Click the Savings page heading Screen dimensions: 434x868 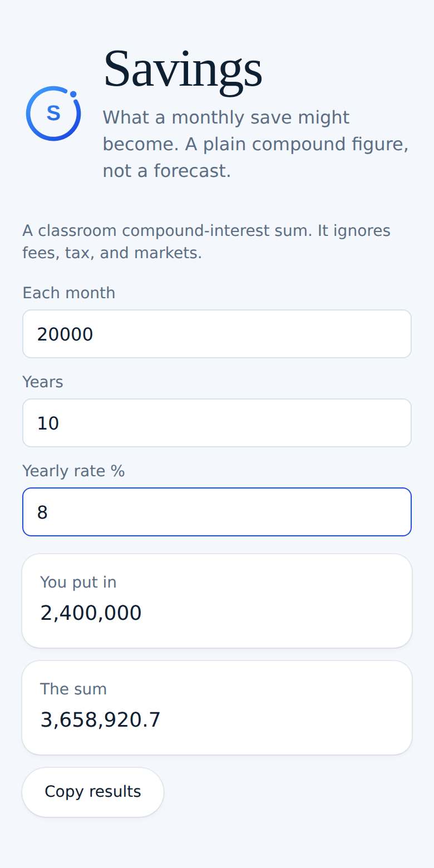point(183,69)
